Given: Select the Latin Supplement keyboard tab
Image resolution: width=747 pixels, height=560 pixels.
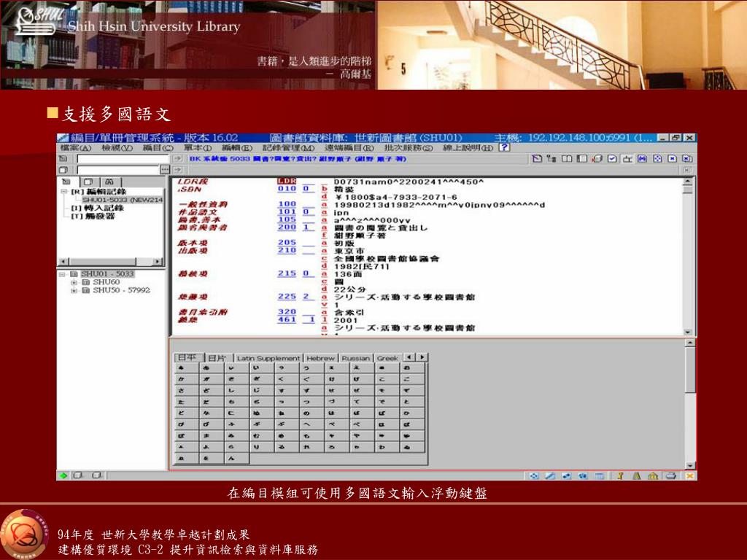Looking at the screenshot, I should click(x=268, y=358).
